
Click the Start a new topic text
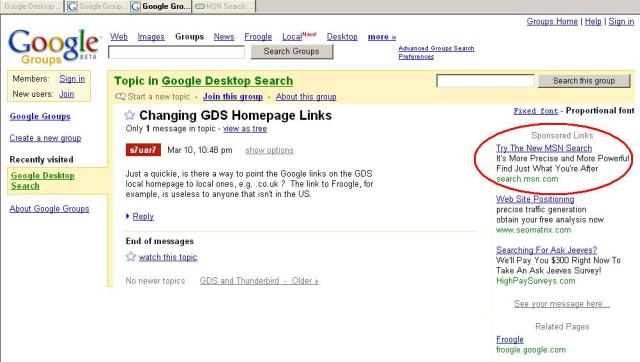[x=159, y=97]
